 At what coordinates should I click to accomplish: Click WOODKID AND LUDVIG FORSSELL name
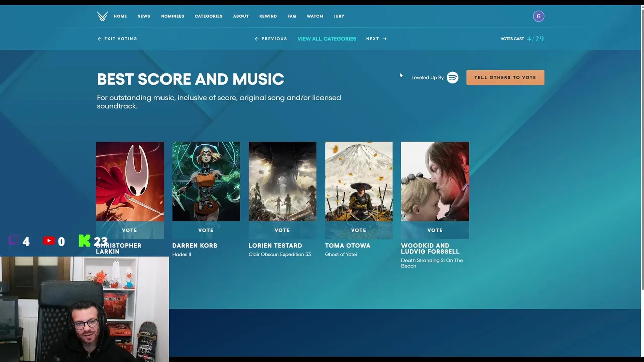coord(430,249)
